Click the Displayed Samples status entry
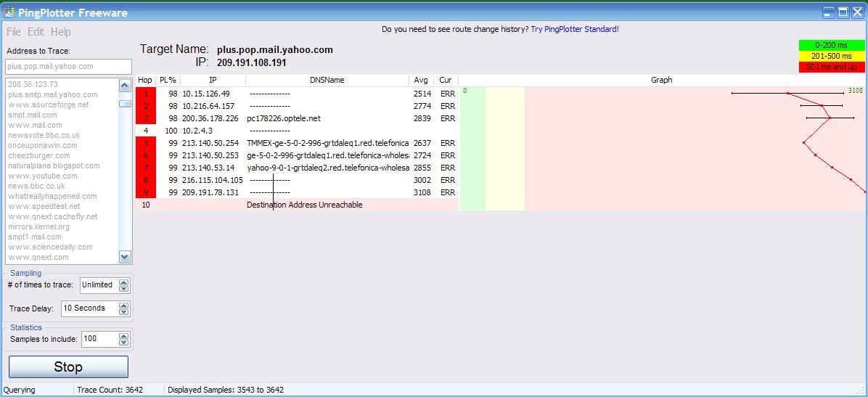This screenshot has height=397, width=868. tap(226, 390)
